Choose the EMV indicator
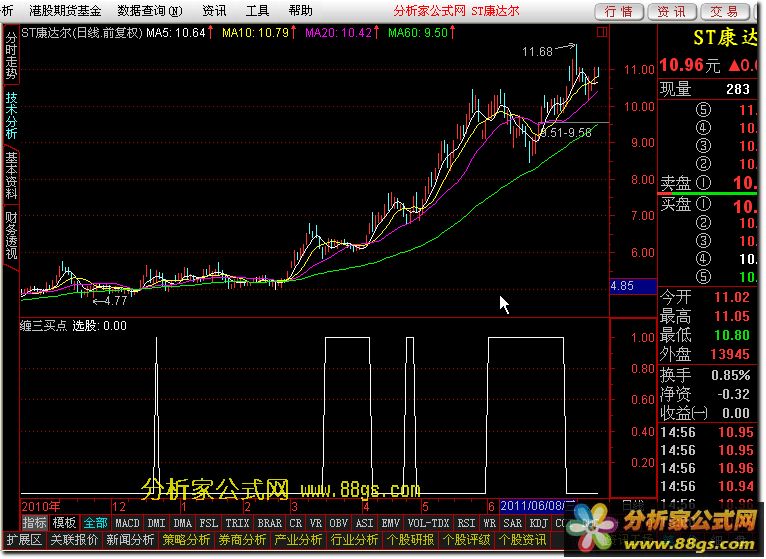The height and width of the screenshot is (559, 766). (391, 523)
